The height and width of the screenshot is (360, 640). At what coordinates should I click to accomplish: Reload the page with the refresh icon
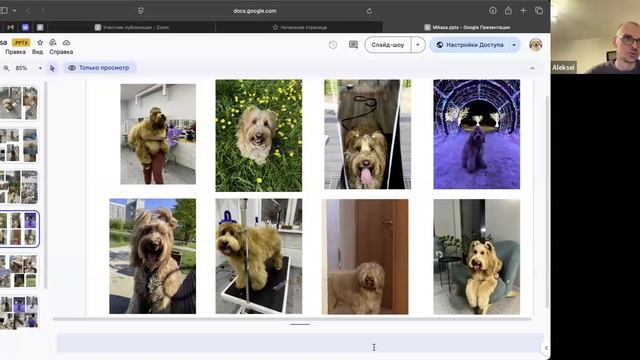click(x=369, y=11)
